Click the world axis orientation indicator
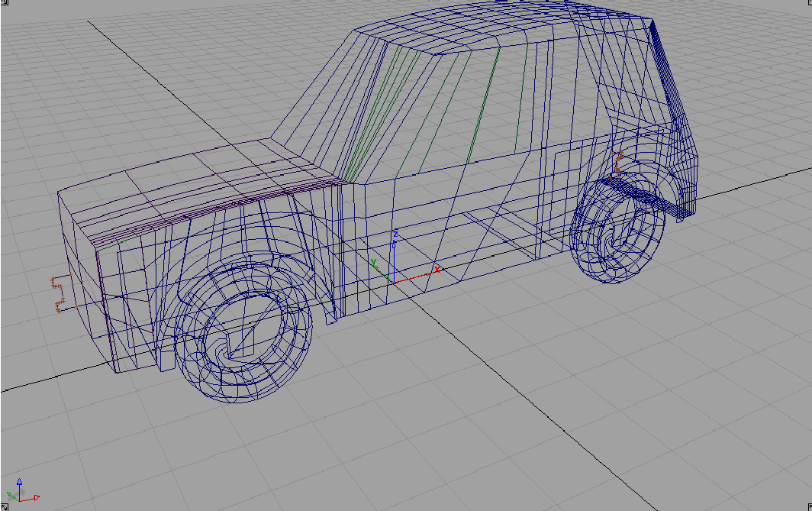Viewport: 812px width, 511px height. (x=22, y=490)
